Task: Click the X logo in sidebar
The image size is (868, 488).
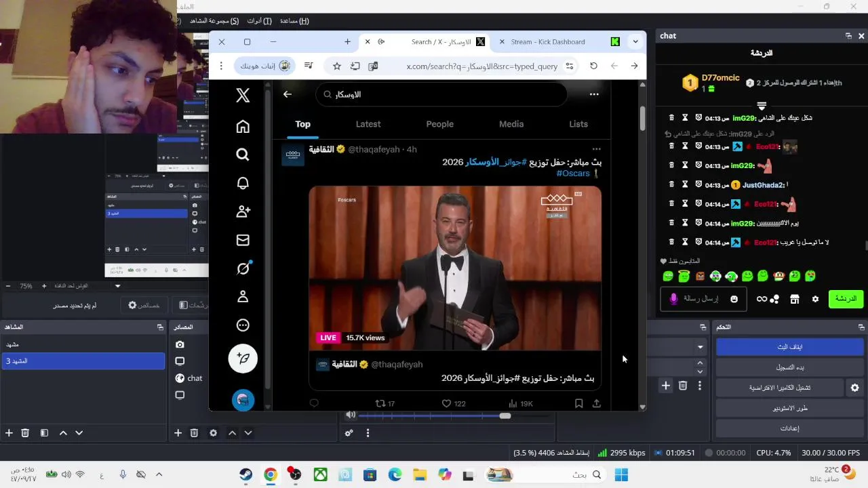Action: click(243, 95)
